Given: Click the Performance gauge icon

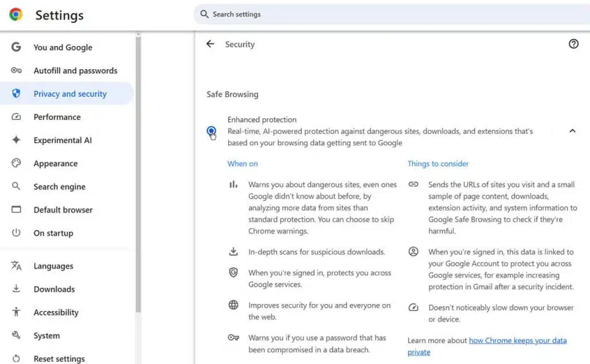Looking at the screenshot, I should click(16, 116).
